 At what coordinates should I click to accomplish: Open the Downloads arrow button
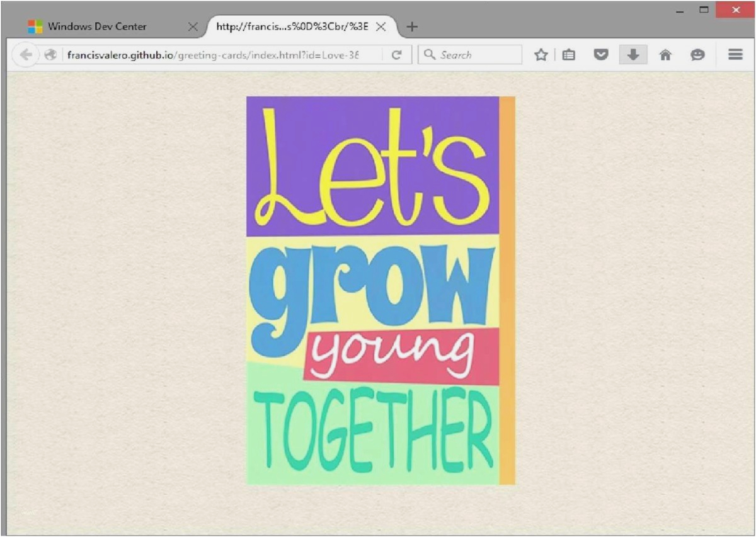click(633, 55)
